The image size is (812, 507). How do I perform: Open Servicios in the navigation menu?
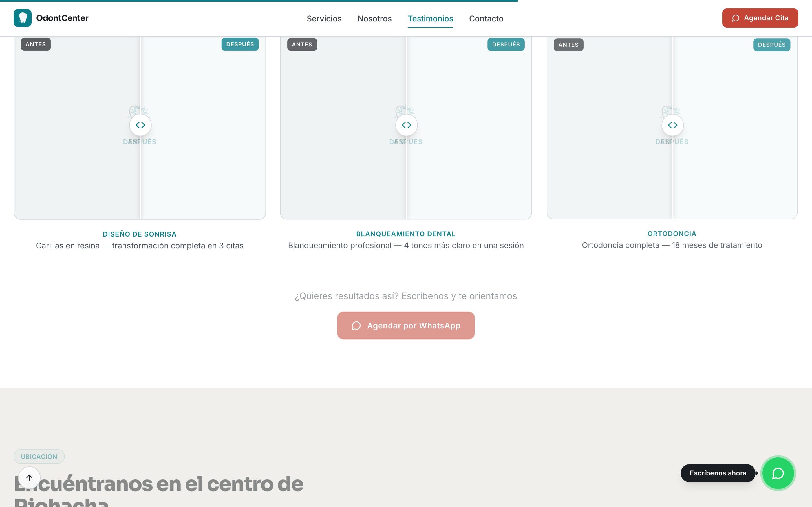click(x=324, y=19)
